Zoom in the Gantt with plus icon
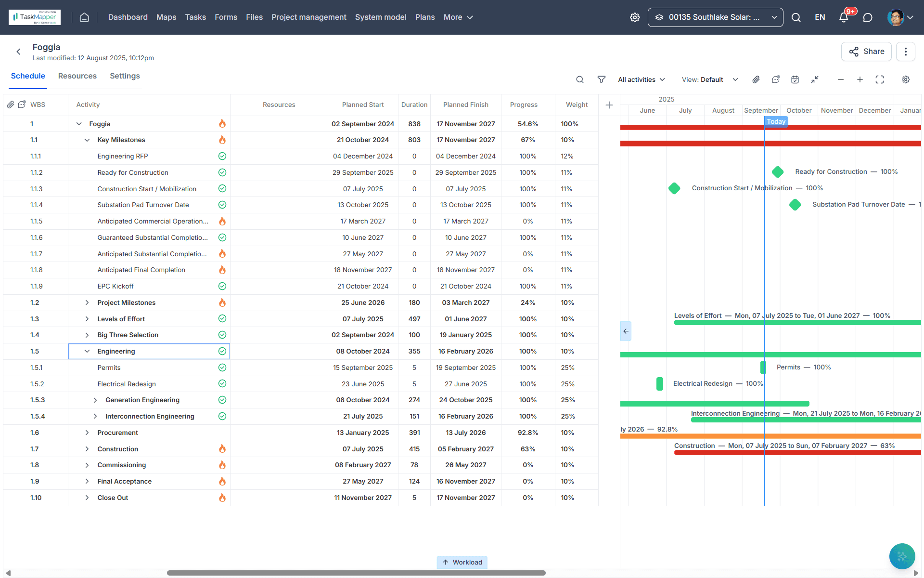This screenshot has height=578, width=924. pos(860,79)
